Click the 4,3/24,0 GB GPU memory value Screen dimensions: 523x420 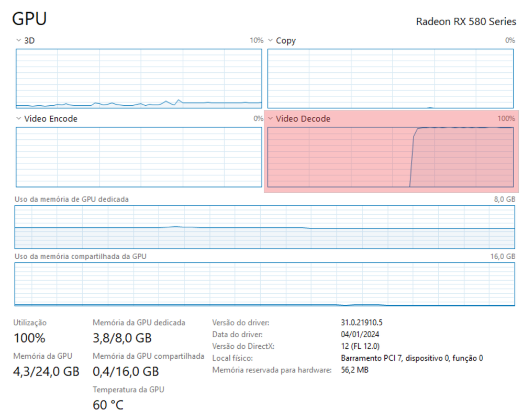click(x=47, y=371)
